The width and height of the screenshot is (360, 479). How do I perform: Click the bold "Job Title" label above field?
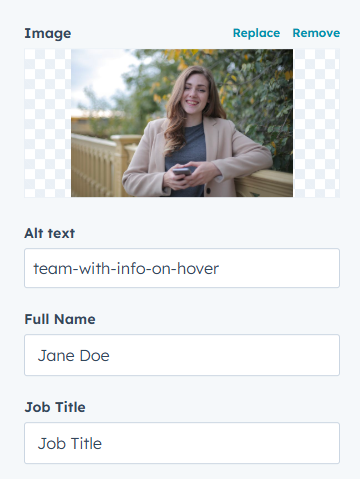(55, 407)
